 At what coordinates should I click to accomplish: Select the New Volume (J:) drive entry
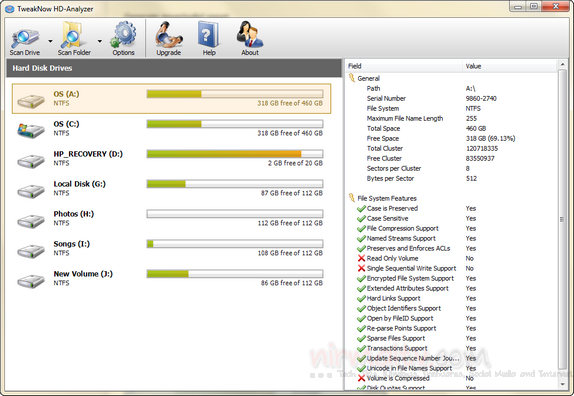pyautogui.click(x=171, y=279)
